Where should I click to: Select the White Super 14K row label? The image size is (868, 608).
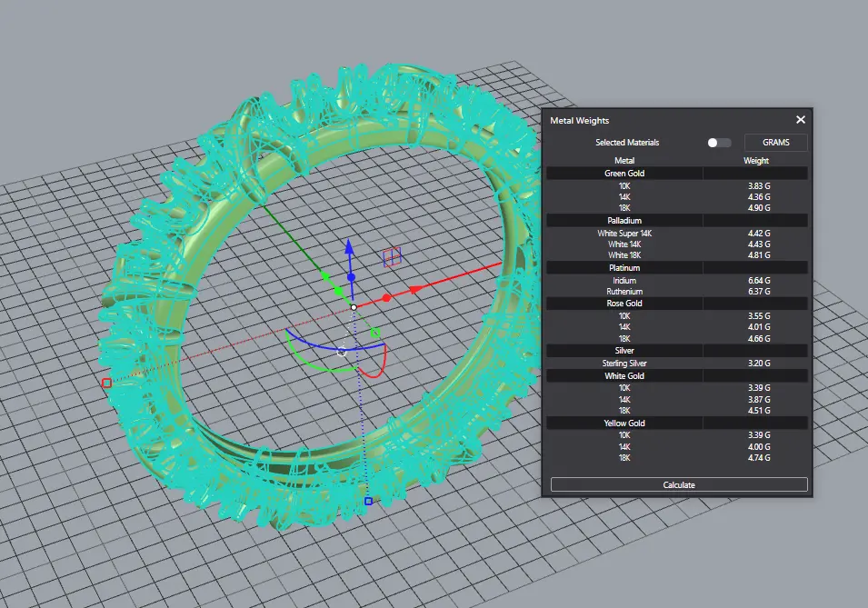click(624, 234)
